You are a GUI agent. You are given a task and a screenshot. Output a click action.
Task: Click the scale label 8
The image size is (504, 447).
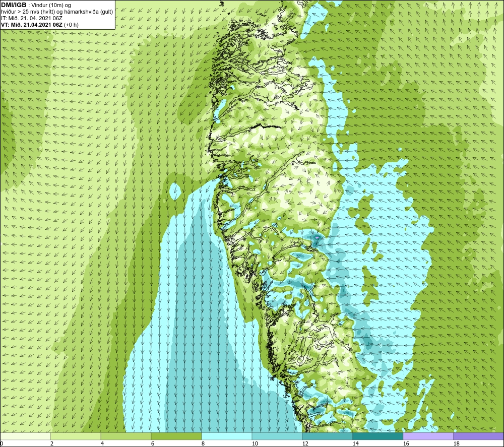click(x=203, y=444)
